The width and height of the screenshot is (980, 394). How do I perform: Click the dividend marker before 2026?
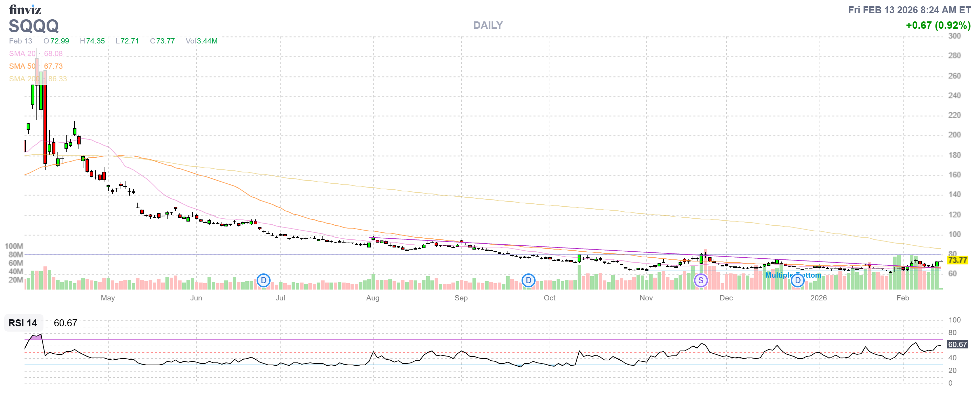(797, 281)
